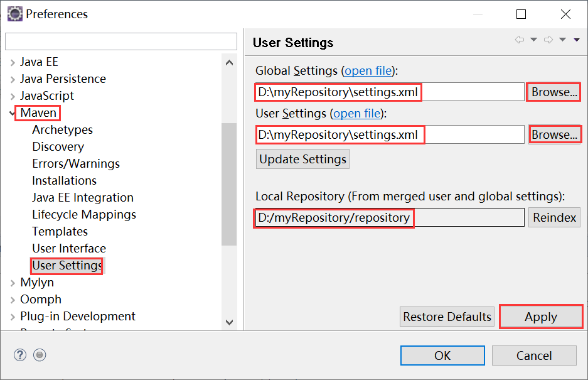Image resolution: width=588 pixels, height=380 pixels.
Task: Open the back history dropdown arrow
Action: coord(533,40)
